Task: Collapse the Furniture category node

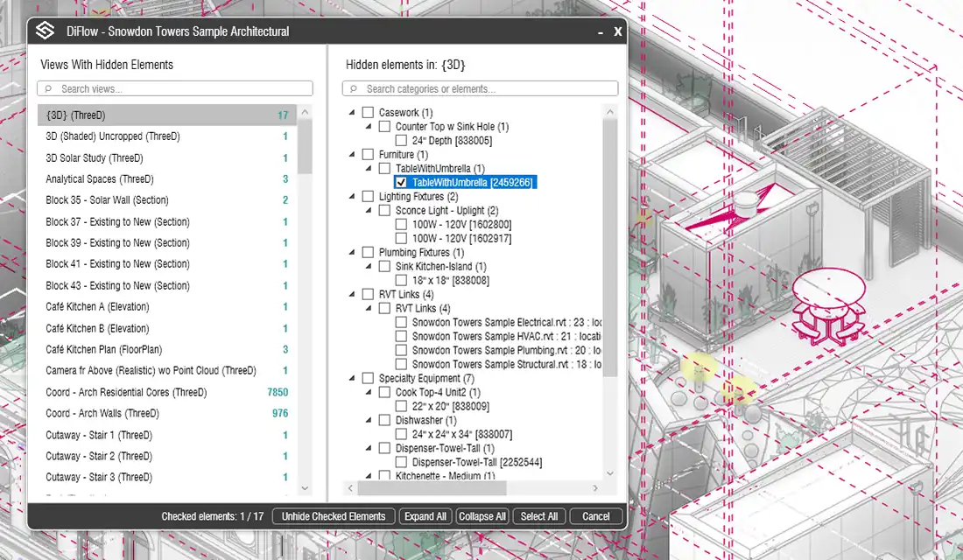Action: coord(352,155)
